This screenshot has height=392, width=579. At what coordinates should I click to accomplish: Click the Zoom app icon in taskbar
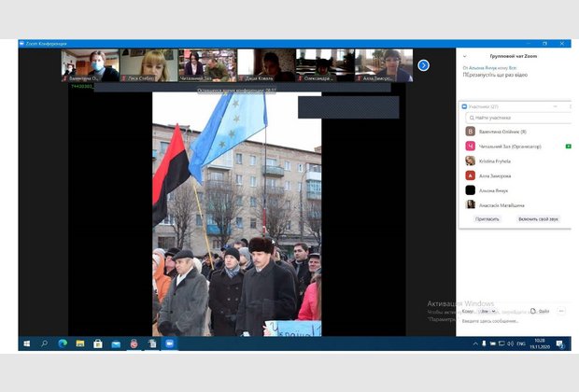[x=170, y=343]
